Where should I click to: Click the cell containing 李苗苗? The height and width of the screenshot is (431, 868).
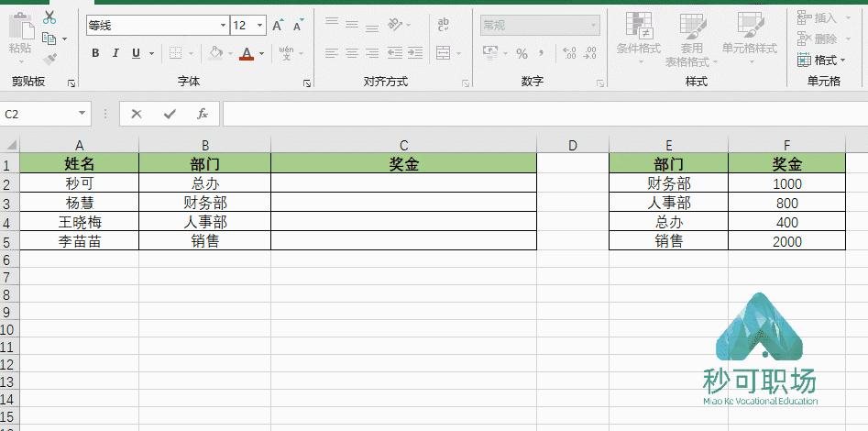coord(80,241)
